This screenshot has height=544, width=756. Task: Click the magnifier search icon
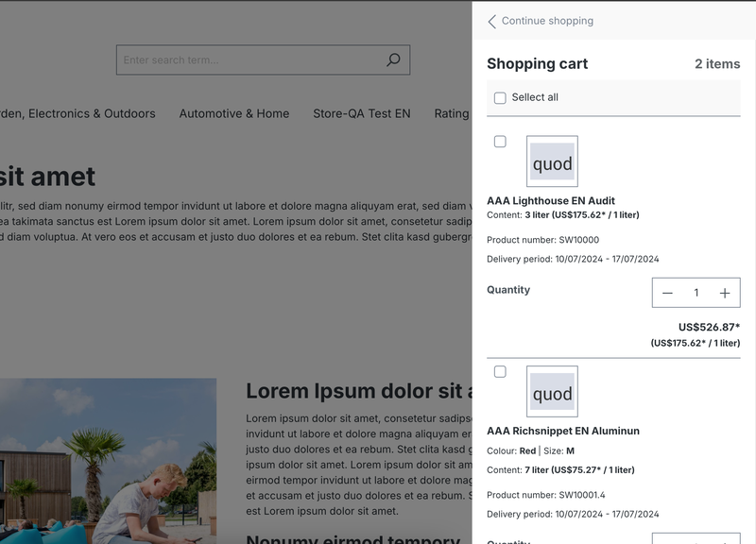(393, 59)
